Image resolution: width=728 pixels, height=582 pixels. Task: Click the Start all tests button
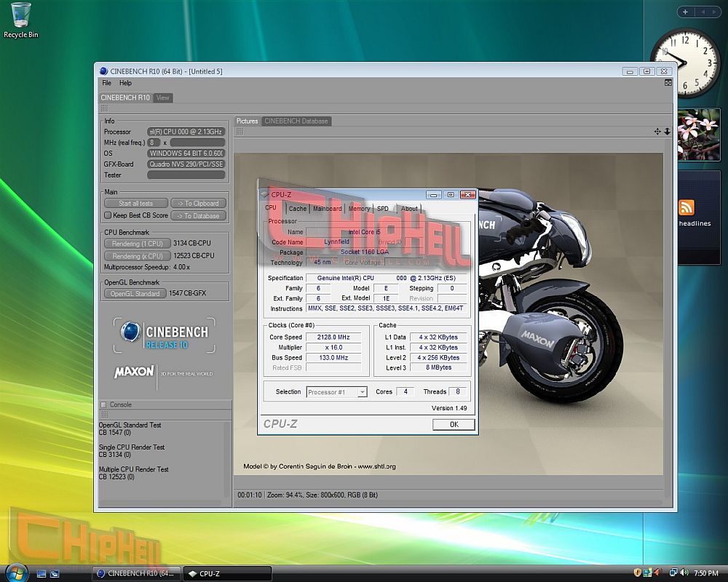click(135, 203)
